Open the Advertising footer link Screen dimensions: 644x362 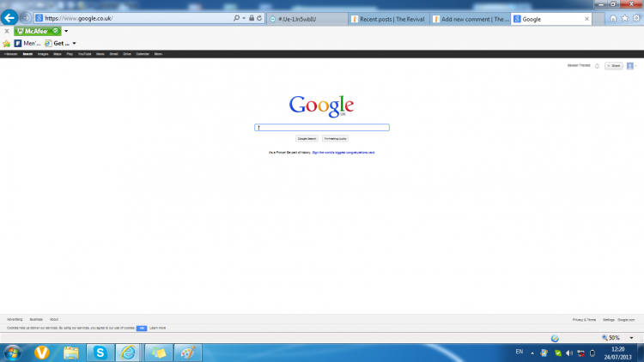coord(15,319)
